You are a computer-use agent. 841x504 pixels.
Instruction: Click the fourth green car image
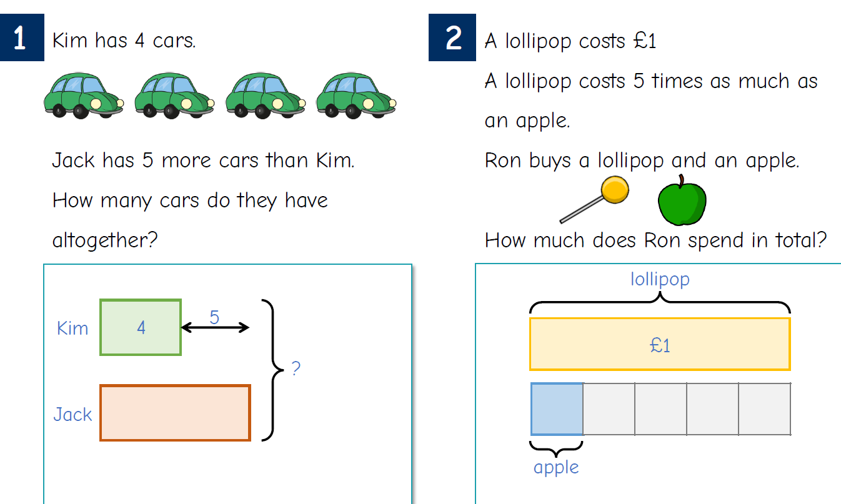tap(356, 96)
